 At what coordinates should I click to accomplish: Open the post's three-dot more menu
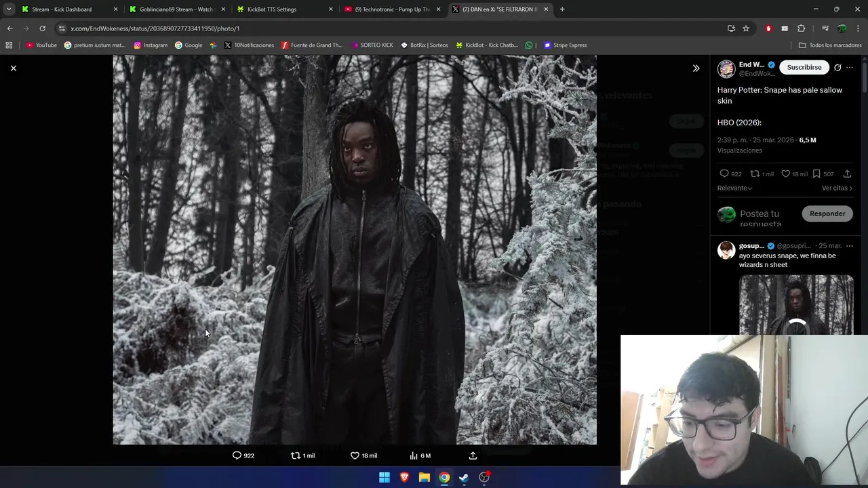click(850, 67)
